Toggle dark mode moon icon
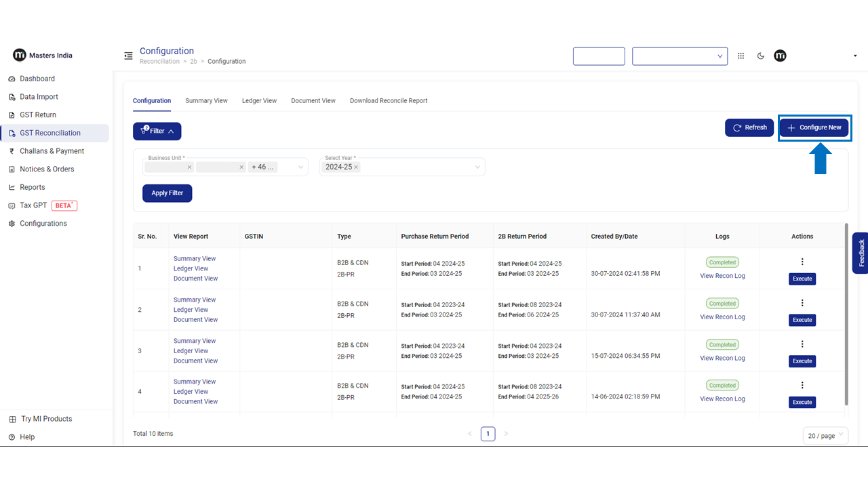Image resolution: width=868 pixels, height=488 pixels. click(761, 56)
